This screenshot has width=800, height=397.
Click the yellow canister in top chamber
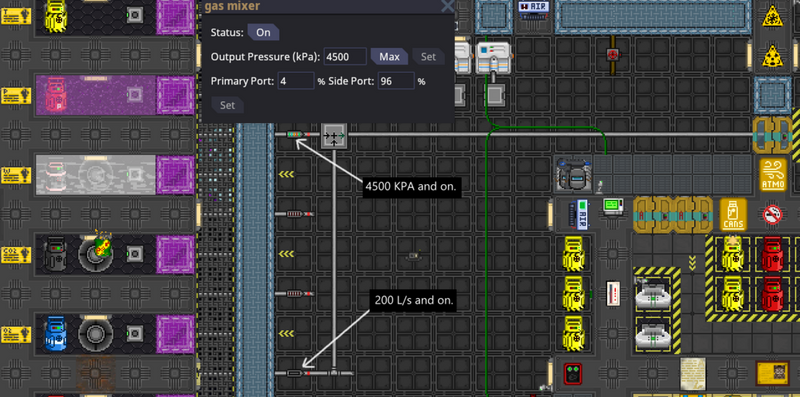tap(56, 15)
